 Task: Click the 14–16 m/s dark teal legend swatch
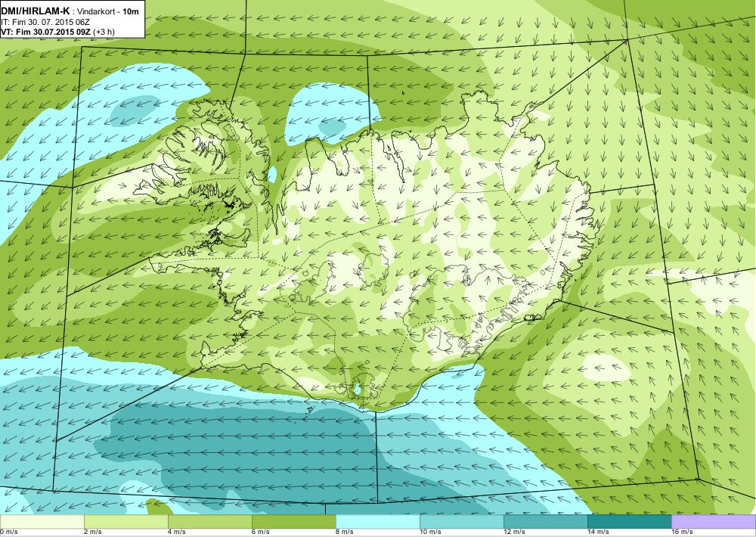629,522
